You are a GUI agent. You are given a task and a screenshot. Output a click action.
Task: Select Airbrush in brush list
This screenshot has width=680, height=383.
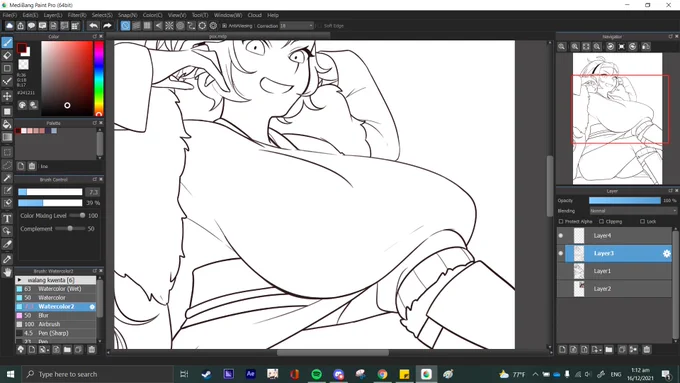[56, 324]
